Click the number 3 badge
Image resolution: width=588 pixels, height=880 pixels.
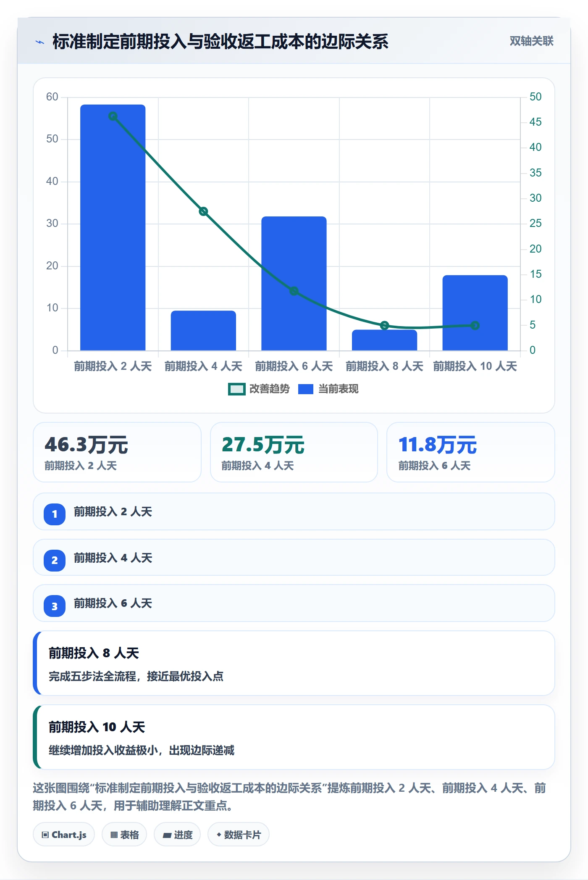pos(55,606)
